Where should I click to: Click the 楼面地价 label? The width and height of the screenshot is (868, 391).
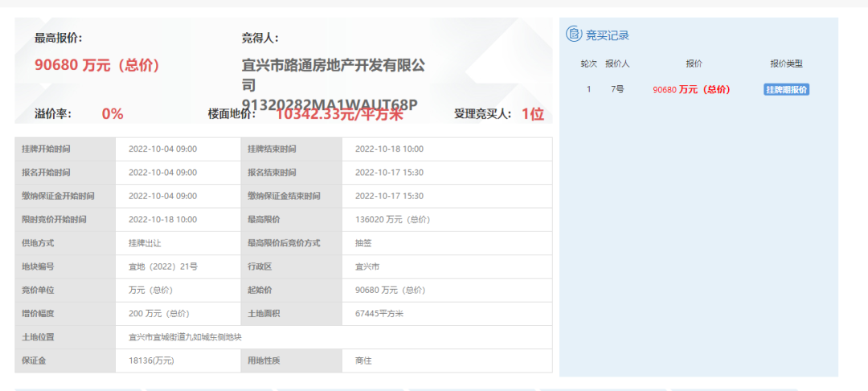pyautogui.click(x=232, y=115)
